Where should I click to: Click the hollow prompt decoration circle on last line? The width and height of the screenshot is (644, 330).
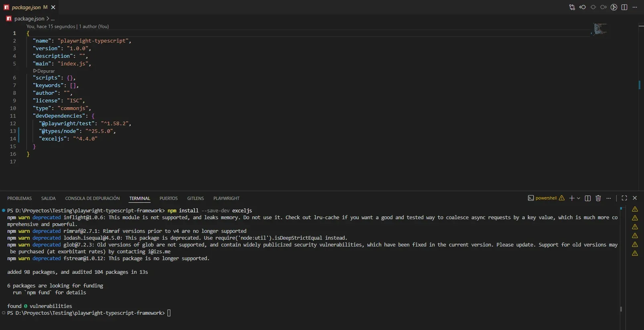[x=4, y=313]
